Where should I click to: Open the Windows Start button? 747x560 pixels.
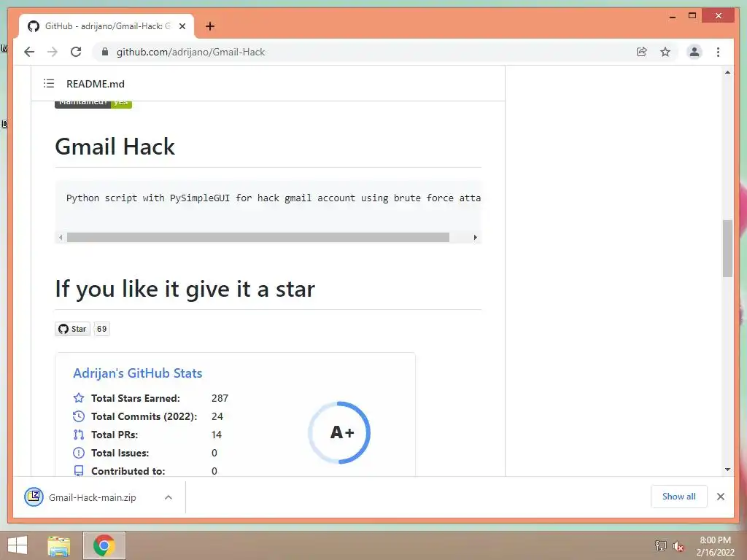tap(18, 545)
